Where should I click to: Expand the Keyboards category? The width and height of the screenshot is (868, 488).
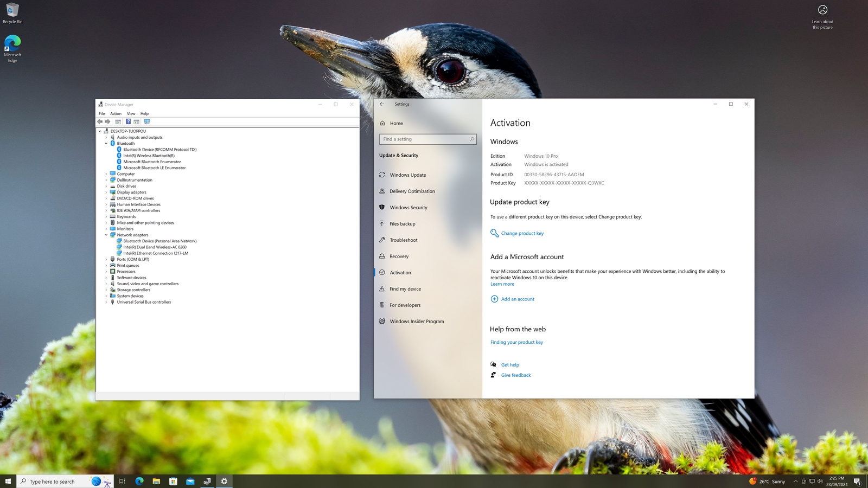click(106, 217)
